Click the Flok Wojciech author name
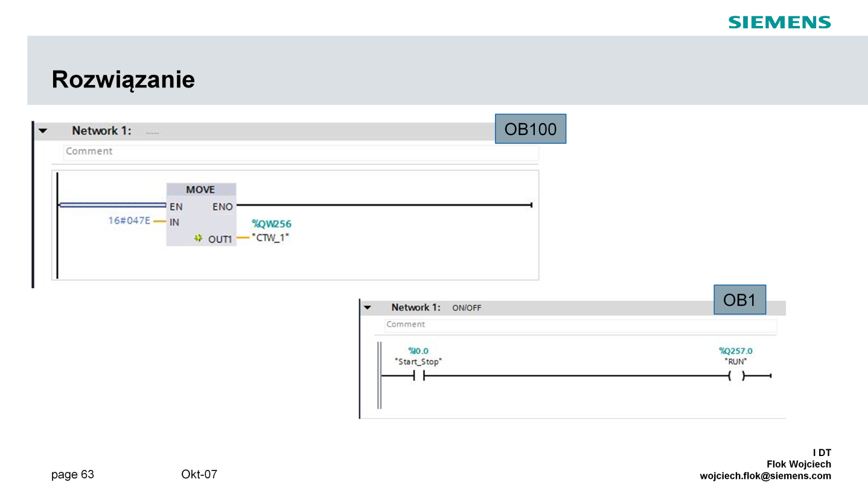This screenshot has width=868, height=488. tap(799, 464)
